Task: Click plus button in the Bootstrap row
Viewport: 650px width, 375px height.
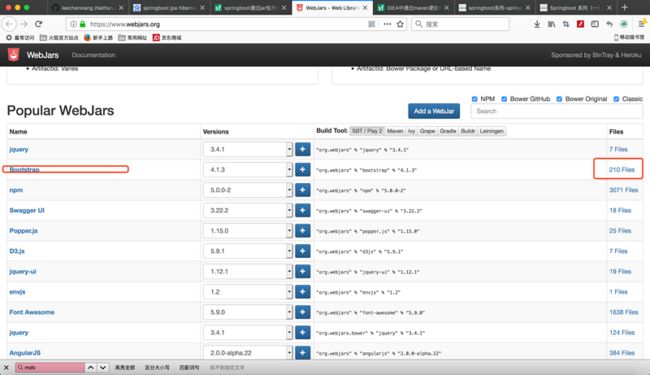Action: point(303,169)
